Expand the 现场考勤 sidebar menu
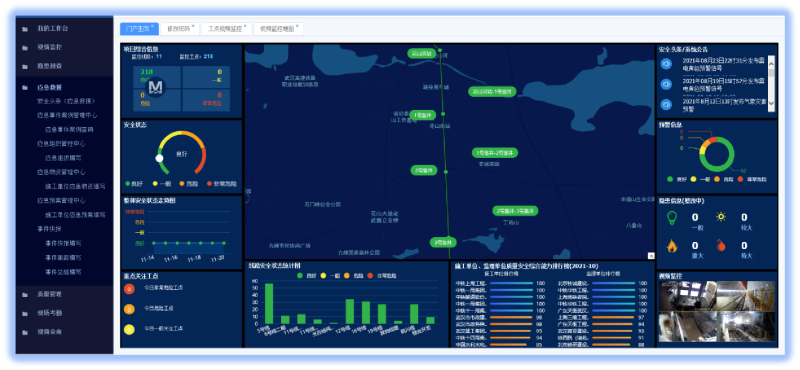Viewport: 800px width, 370px height. point(49,313)
